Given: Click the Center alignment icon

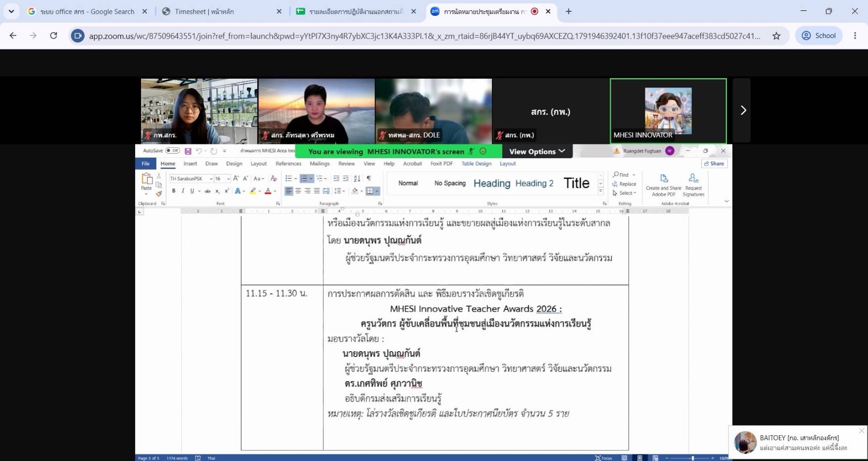Looking at the screenshot, I should 298,191.
